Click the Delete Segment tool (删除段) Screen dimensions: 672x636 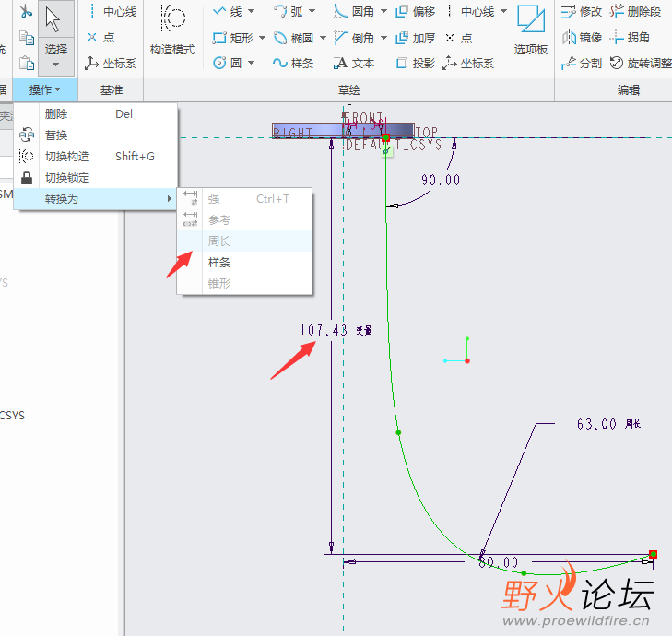[635, 12]
